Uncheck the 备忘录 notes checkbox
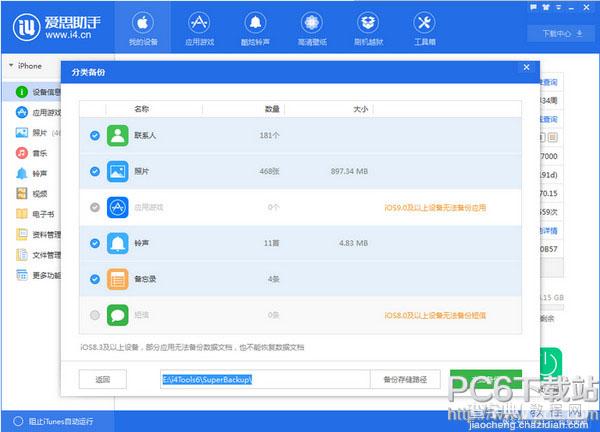 95,279
